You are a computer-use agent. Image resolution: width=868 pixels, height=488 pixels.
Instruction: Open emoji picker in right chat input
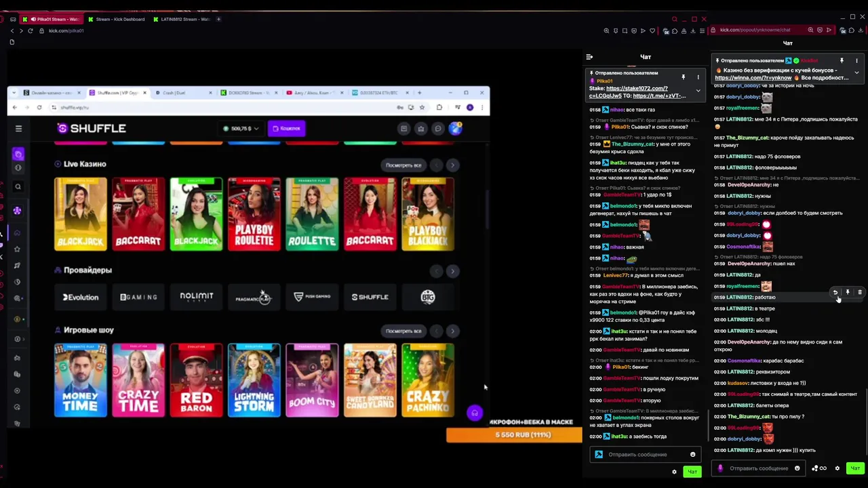point(797,468)
